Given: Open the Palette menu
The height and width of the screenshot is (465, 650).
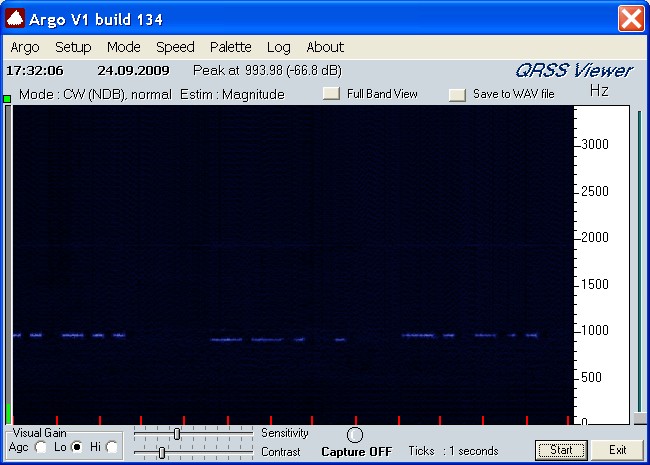Looking at the screenshot, I should [230, 47].
